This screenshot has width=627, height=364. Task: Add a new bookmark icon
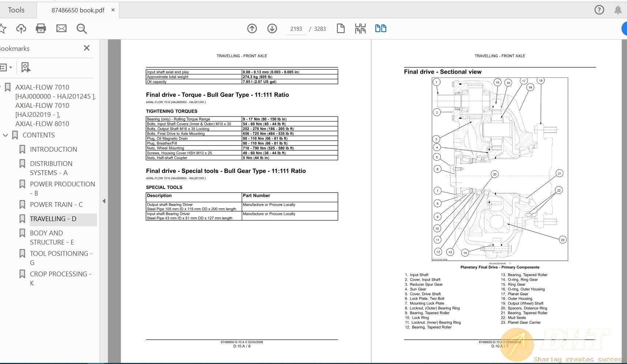(x=26, y=67)
